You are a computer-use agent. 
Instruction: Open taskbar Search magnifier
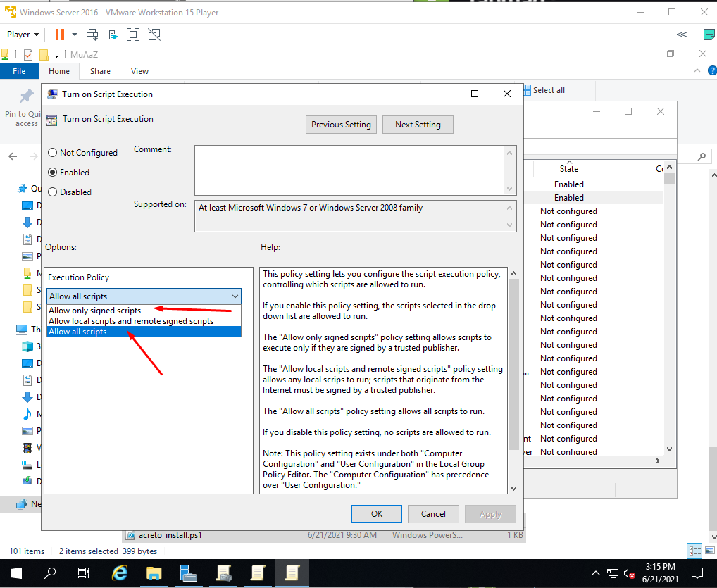coord(50,573)
